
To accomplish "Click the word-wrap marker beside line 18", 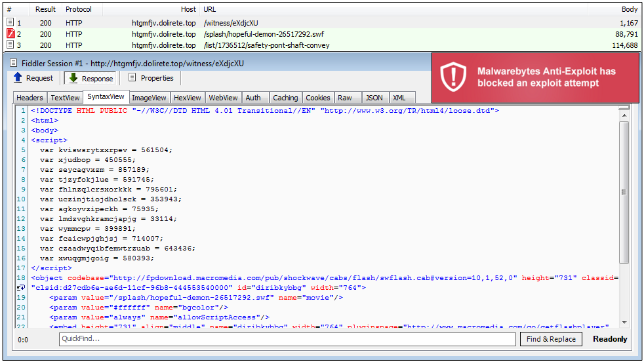I will click(21, 287).
